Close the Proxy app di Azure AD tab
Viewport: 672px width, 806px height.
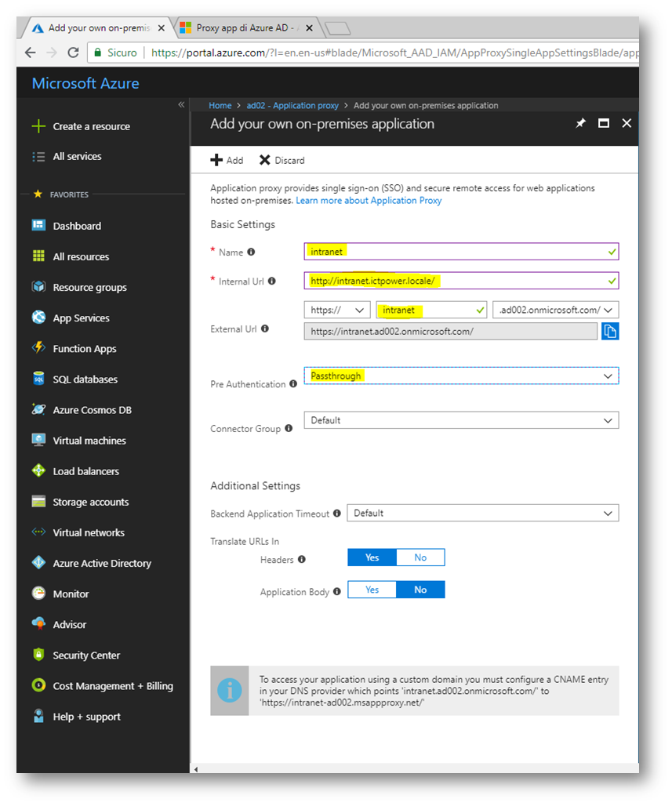pos(309,28)
